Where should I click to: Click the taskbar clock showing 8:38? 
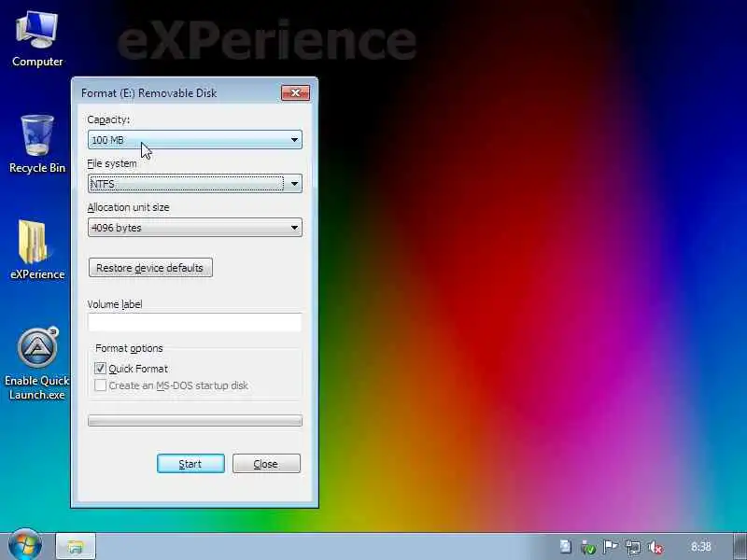701,547
